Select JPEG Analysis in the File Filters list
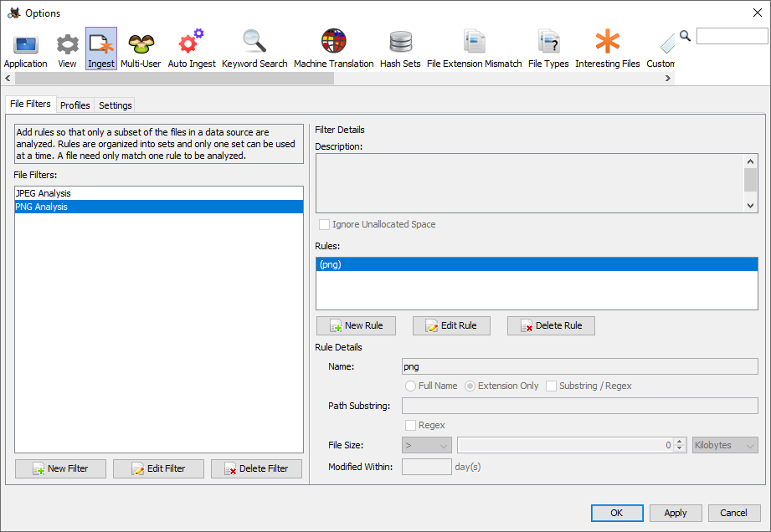This screenshot has height=532, width=771. pos(44,193)
